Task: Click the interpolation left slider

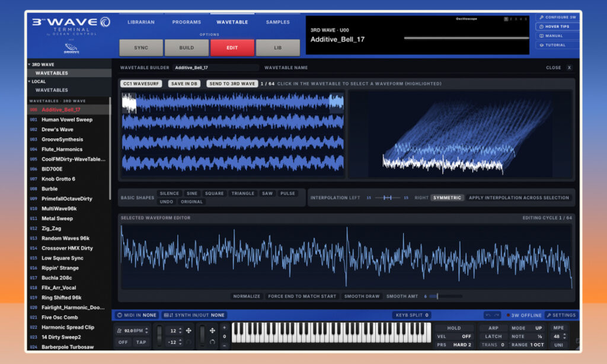Action: (388, 197)
